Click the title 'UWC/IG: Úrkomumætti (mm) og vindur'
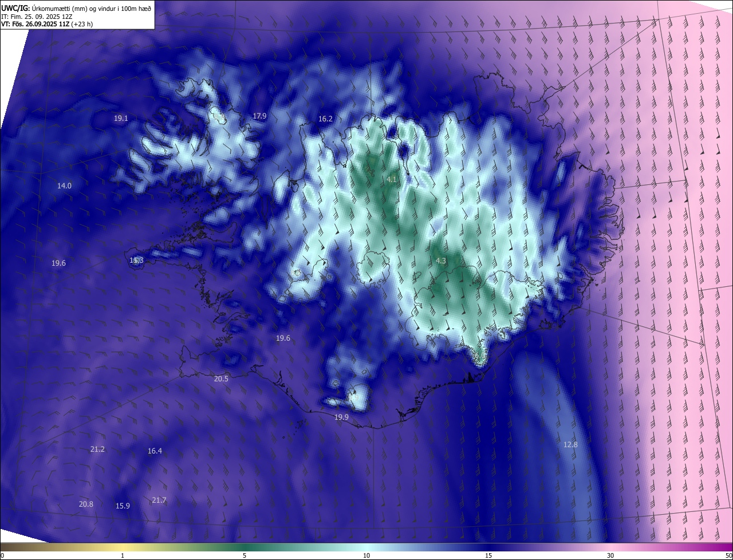Image resolution: width=733 pixels, height=560 pixels. coord(76,7)
